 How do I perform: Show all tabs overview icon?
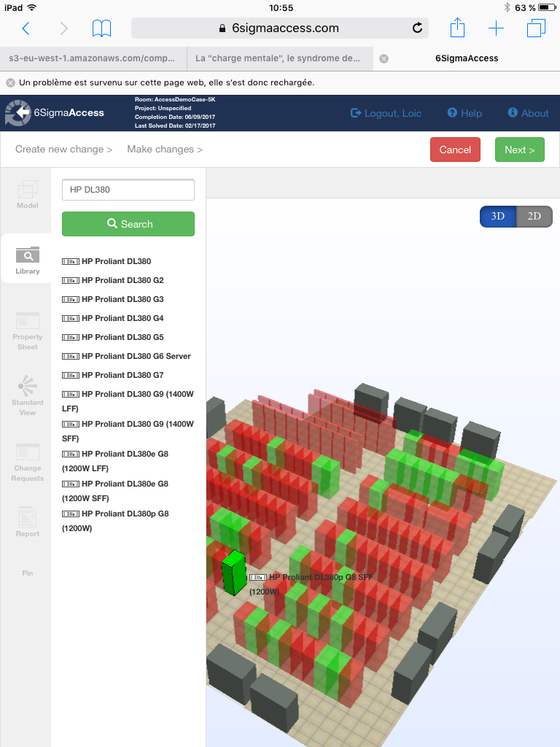tap(536, 28)
